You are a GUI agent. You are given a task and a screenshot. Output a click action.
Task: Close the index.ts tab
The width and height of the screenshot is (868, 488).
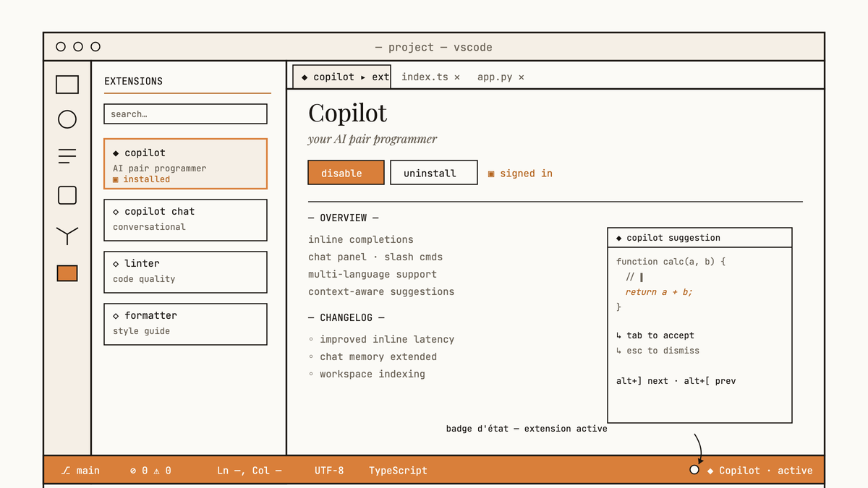tap(457, 77)
